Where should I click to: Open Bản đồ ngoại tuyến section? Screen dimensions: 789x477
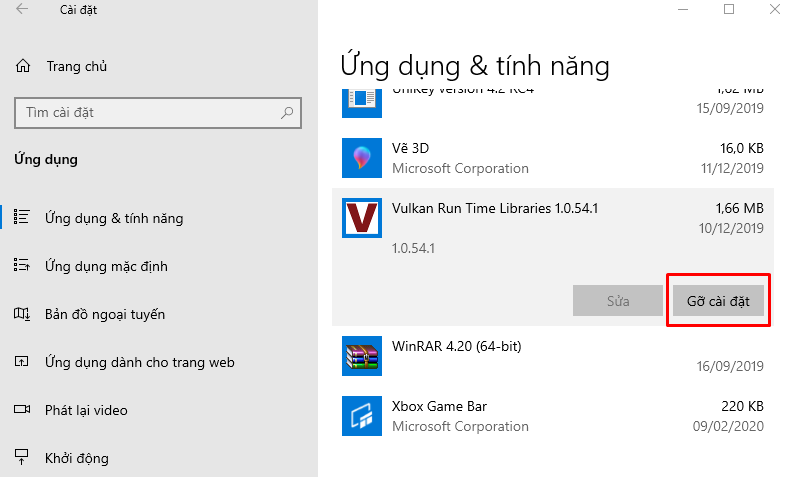coord(105,314)
